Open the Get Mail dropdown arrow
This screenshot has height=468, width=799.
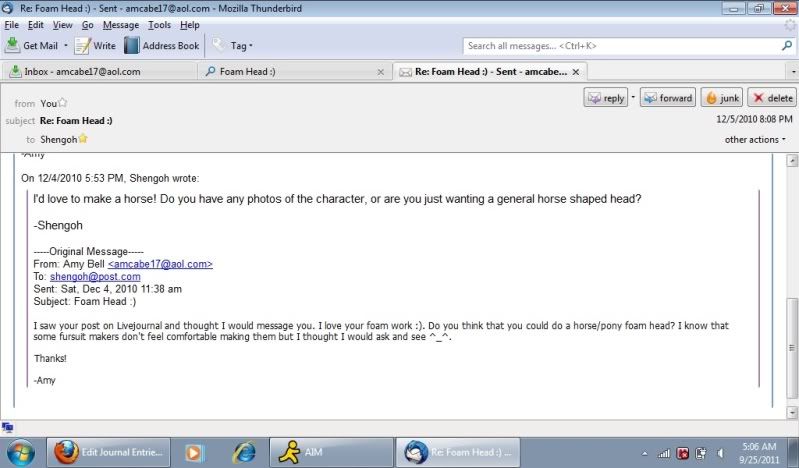point(66,45)
